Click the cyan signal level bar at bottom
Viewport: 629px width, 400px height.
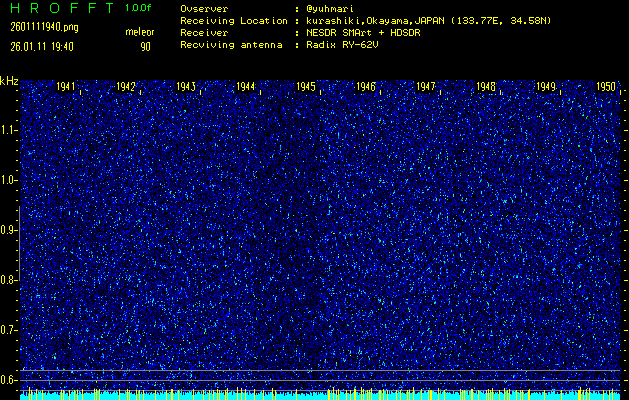click(320, 395)
